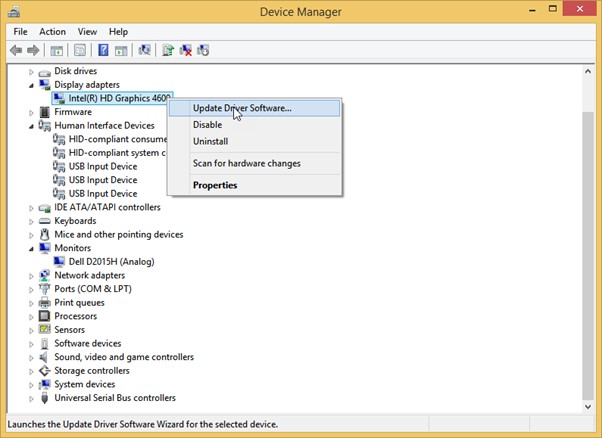Viewport: 602px width, 438px height.
Task: Expand the IDE ATA/ATAPI controllers node
Action: (x=31, y=208)
